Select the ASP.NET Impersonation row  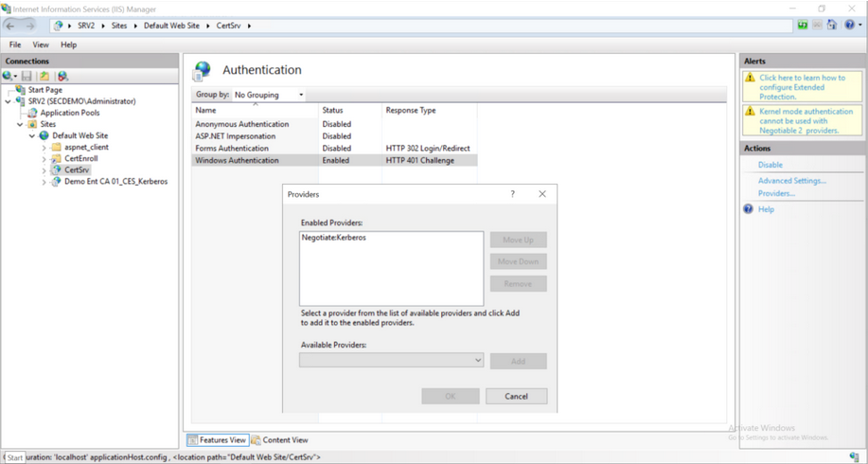334,136
